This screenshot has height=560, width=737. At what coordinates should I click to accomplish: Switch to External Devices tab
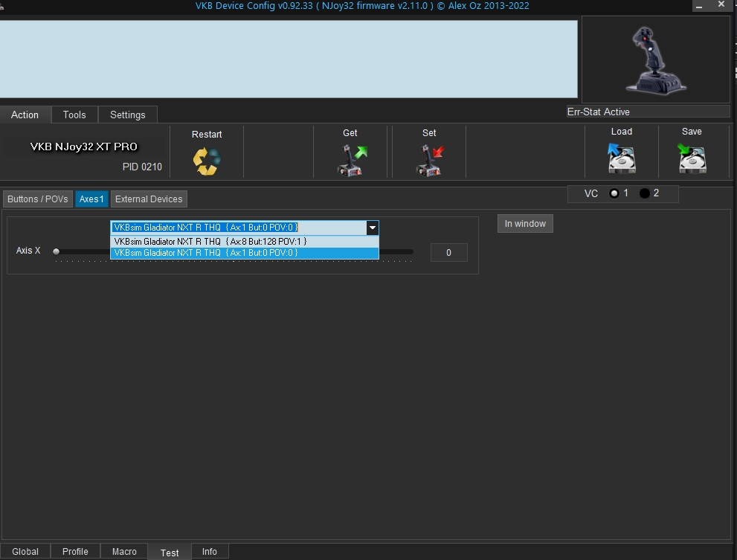pos(149,199)
